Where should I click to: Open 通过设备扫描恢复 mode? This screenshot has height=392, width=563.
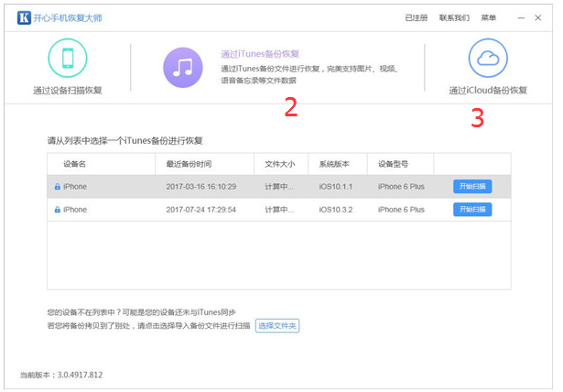click(x=68, y=90)
